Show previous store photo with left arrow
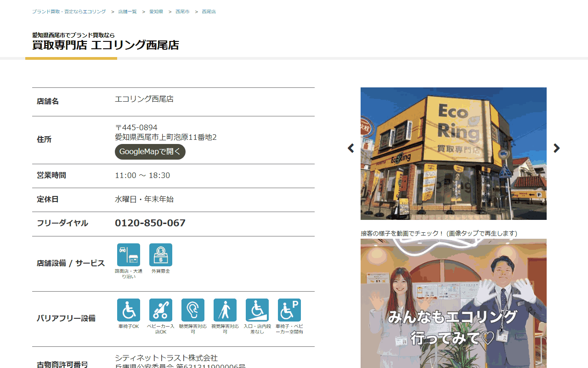This screenshot has width=588, height=368. 351,148
